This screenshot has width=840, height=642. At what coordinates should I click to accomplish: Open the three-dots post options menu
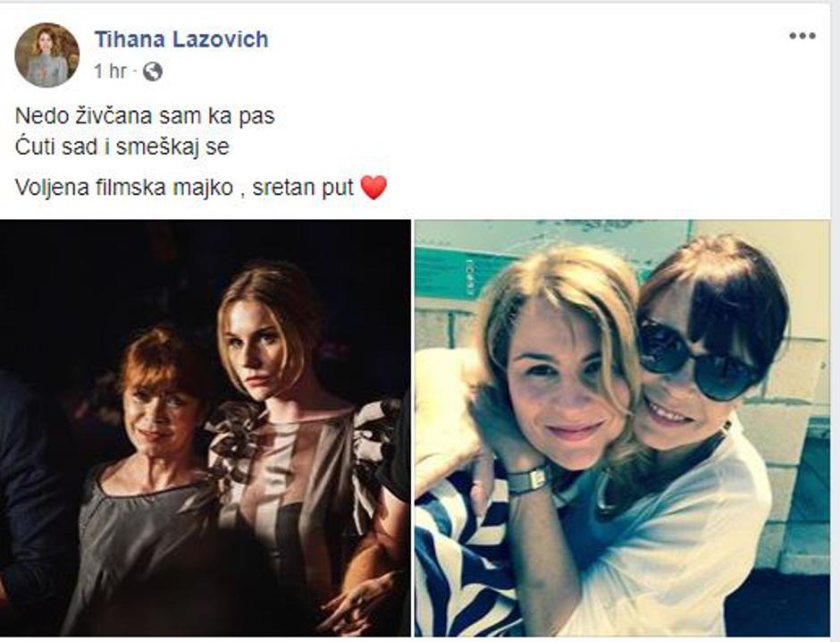coord(802,37)
